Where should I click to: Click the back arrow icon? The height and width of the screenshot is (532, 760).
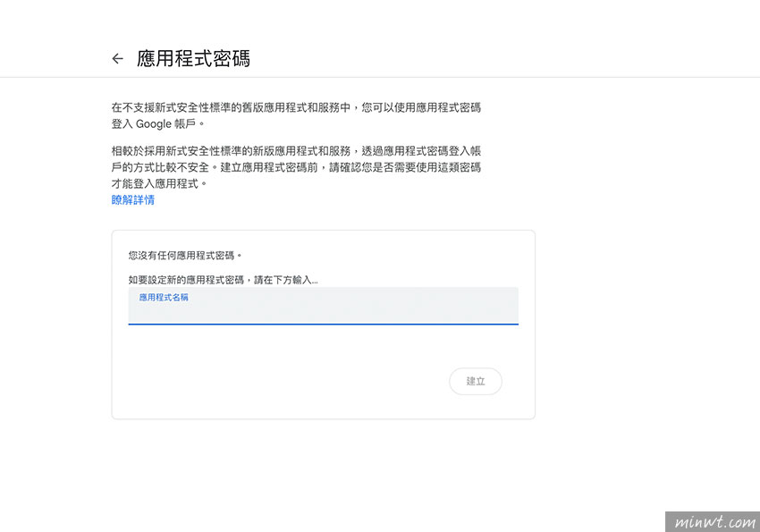117,59
